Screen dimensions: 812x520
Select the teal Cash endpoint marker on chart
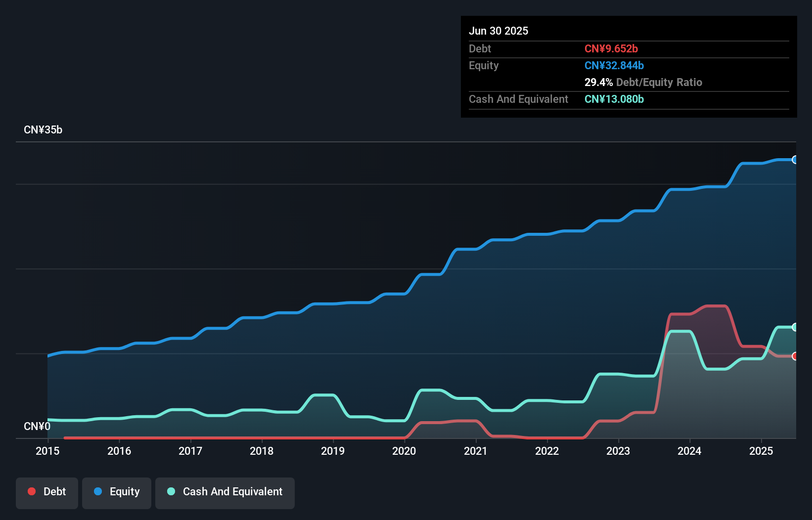794,327
